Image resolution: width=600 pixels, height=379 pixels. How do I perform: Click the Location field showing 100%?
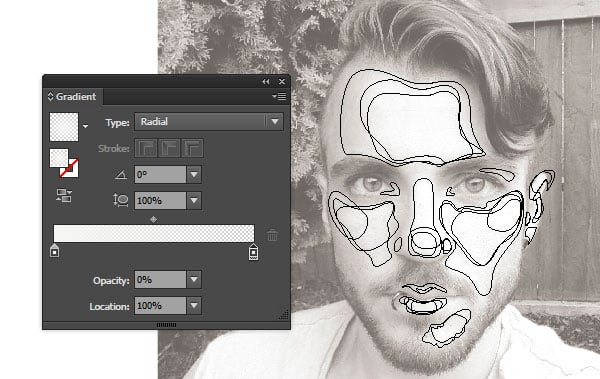click(160, 305)
